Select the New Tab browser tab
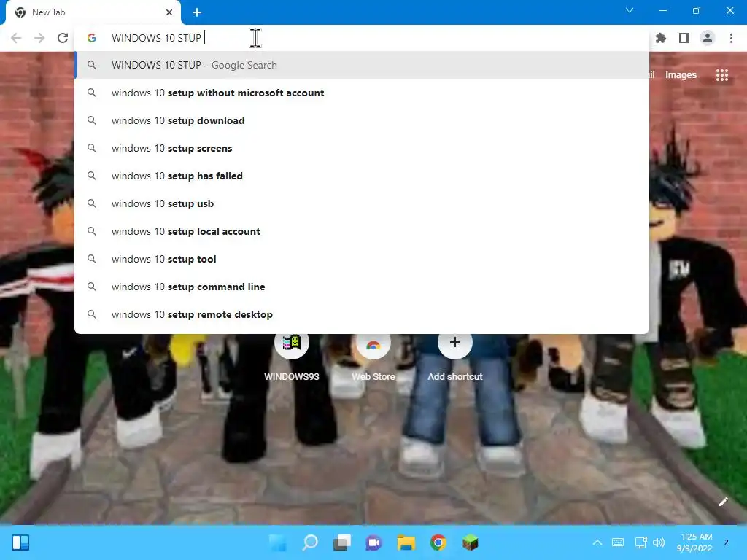The image size is (747, 560). click(x=93, y=12)
